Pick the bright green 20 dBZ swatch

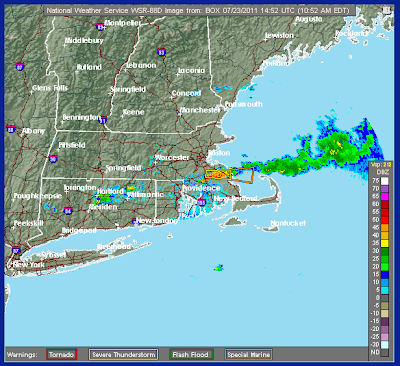385,267
